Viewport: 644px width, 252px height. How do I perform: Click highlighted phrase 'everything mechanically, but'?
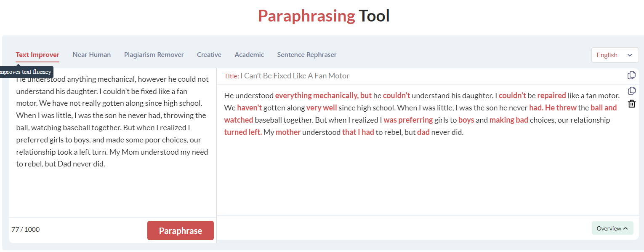(323, 96)
